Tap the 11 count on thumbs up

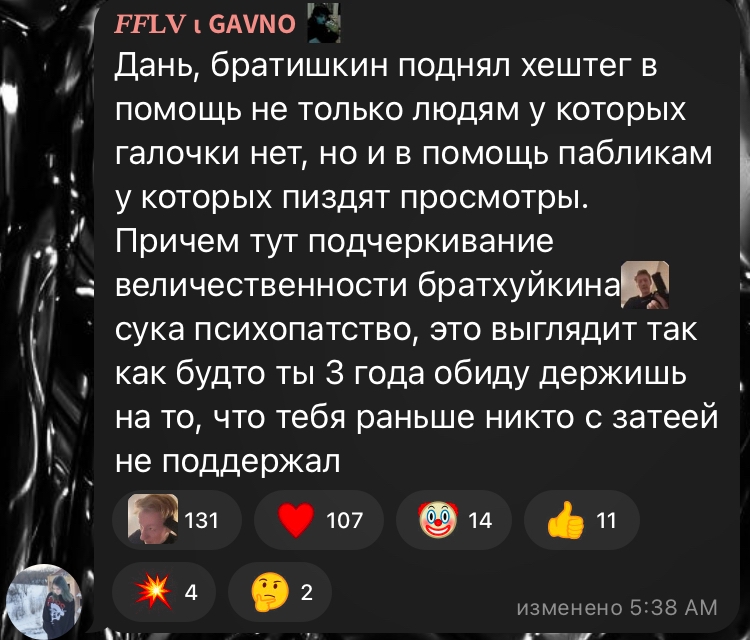(x=607, y=520)
